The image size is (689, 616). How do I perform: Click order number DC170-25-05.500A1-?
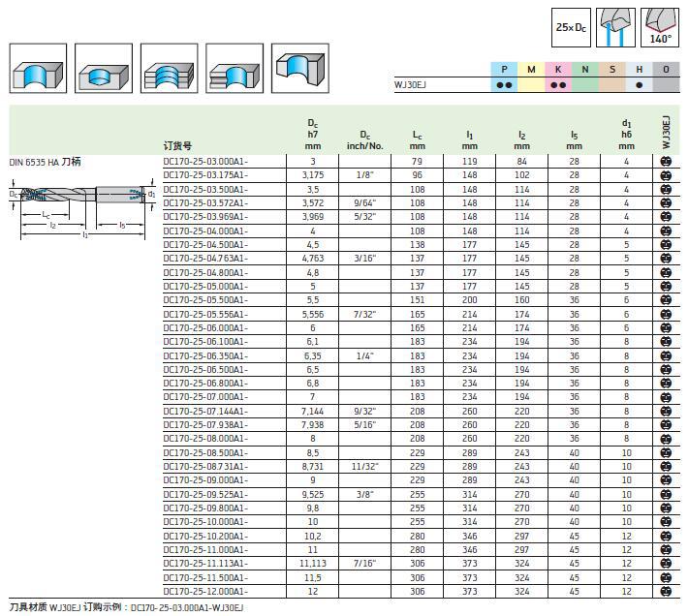[205, 300]
